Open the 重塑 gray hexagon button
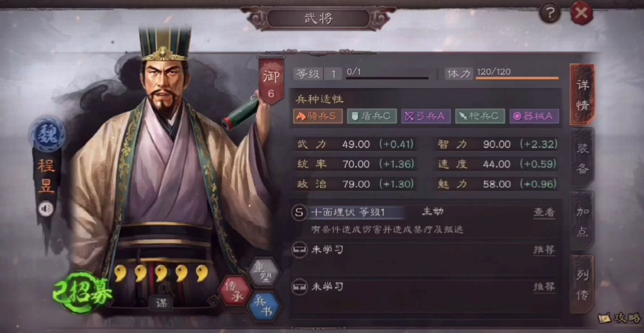 point(262,271)
